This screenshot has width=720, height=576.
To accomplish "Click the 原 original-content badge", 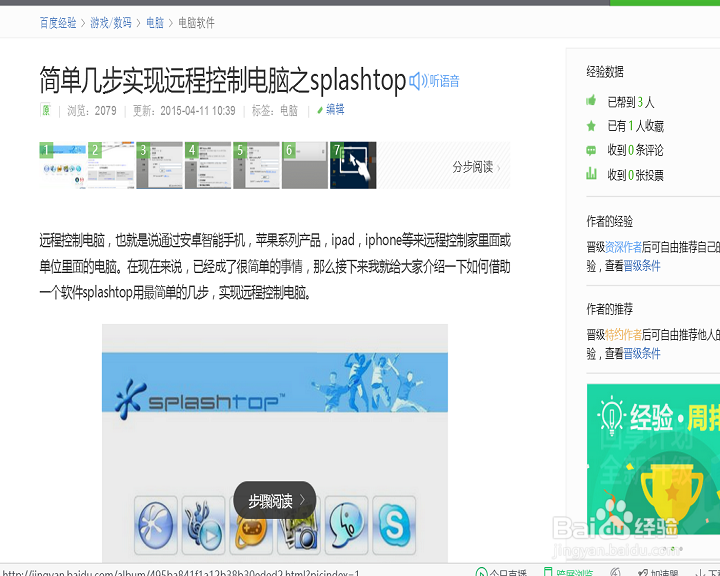I will pos(45,110).
